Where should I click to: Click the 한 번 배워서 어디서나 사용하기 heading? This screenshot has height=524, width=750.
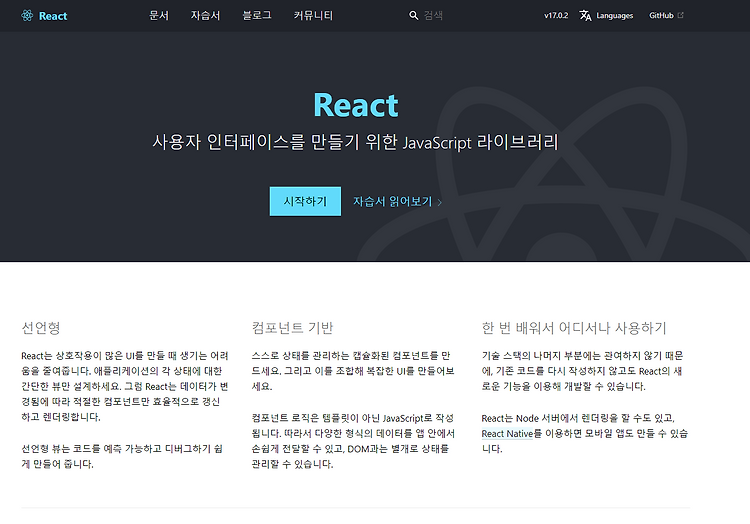[574, 328]
